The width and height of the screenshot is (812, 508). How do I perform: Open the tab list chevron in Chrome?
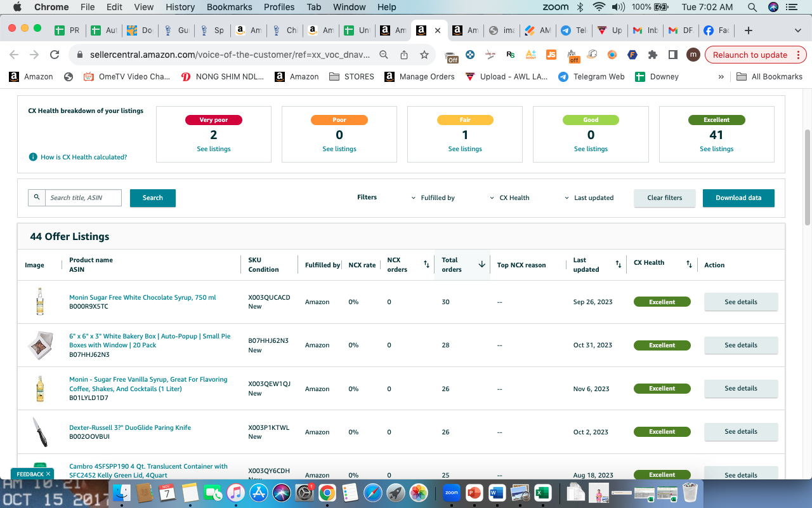pos(798,30)
